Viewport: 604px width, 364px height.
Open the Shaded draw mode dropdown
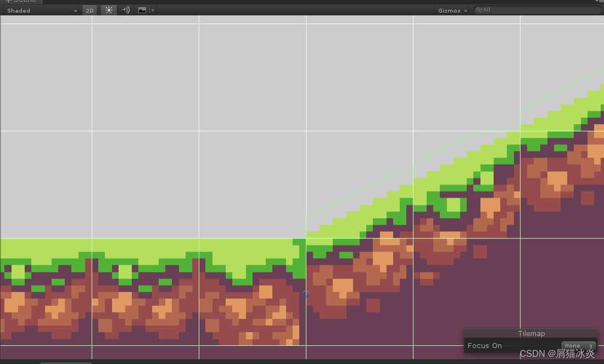38,10
